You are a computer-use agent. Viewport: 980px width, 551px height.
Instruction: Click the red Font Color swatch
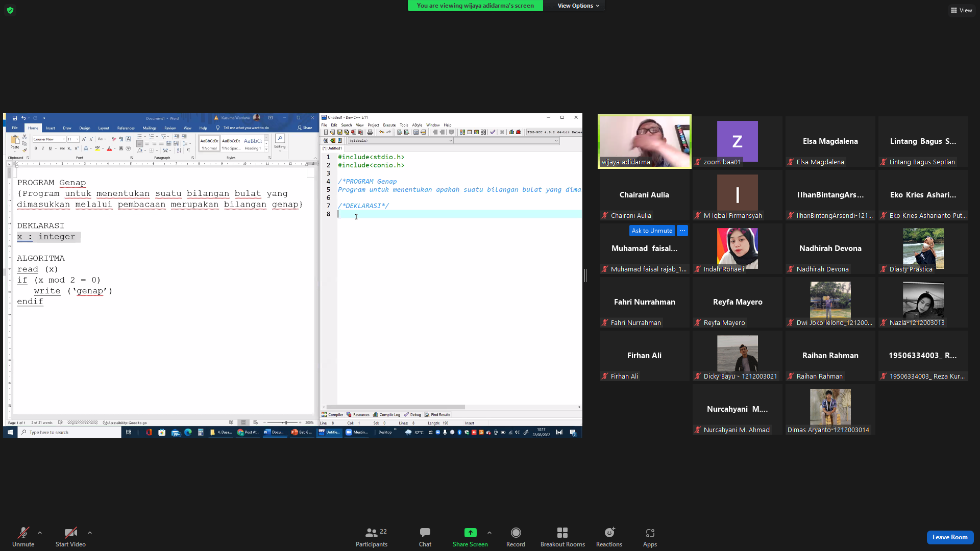coord(109,148)
